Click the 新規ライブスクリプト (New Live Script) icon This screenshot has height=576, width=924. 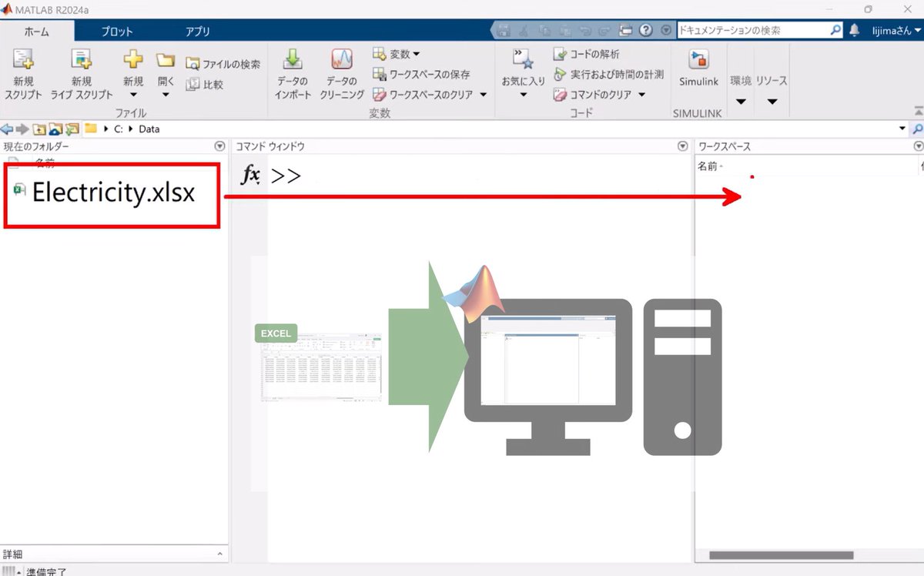(81, 59)
